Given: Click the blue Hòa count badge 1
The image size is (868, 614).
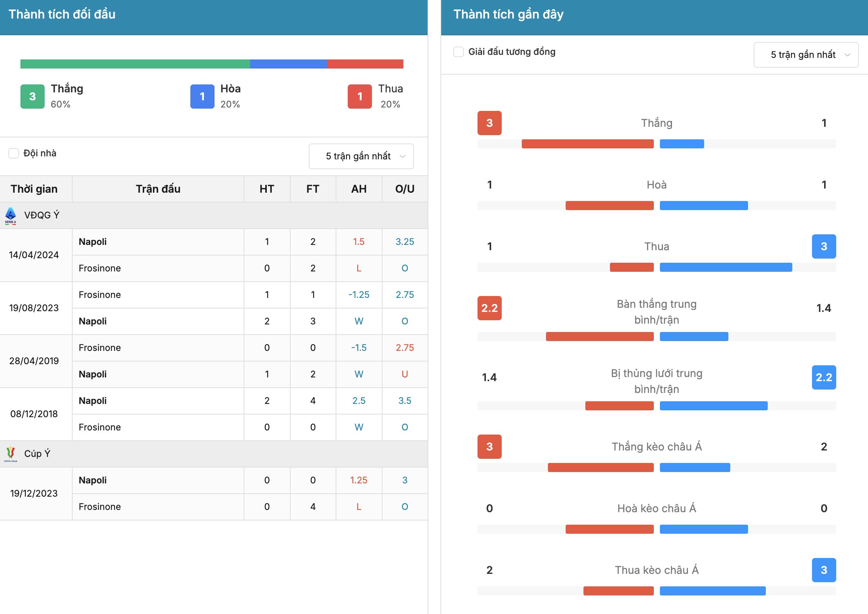Looking at the screenshot, I should (202, 97).
